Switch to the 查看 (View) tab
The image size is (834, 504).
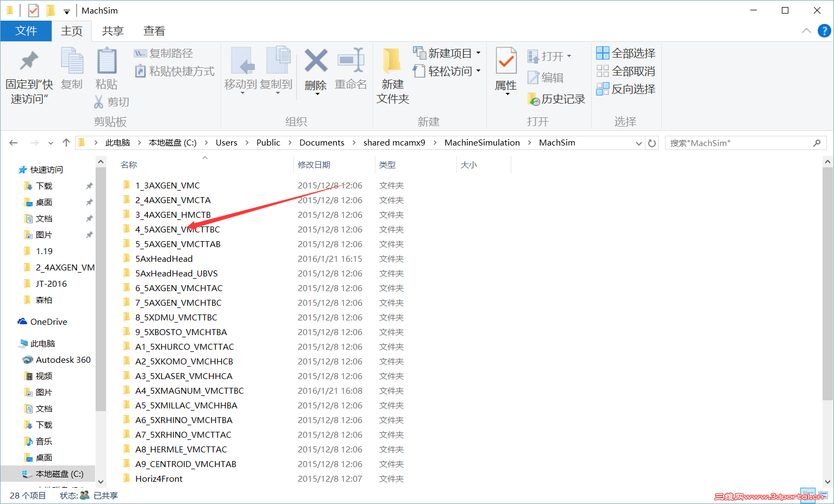pyautogui.click(x=154, y=30)
